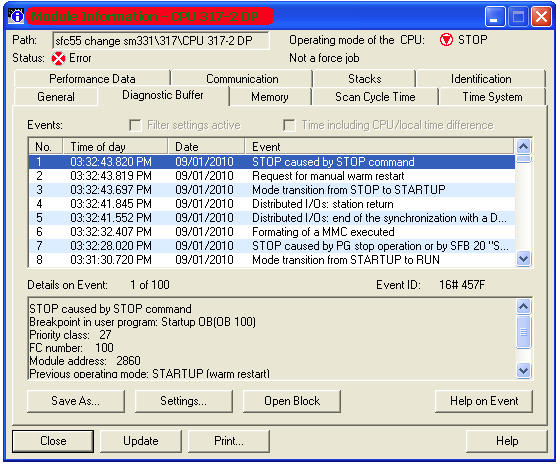Switch to the Memory tab
The width and height of the screenshot is (556, 465).
click(x=270, y=97)
